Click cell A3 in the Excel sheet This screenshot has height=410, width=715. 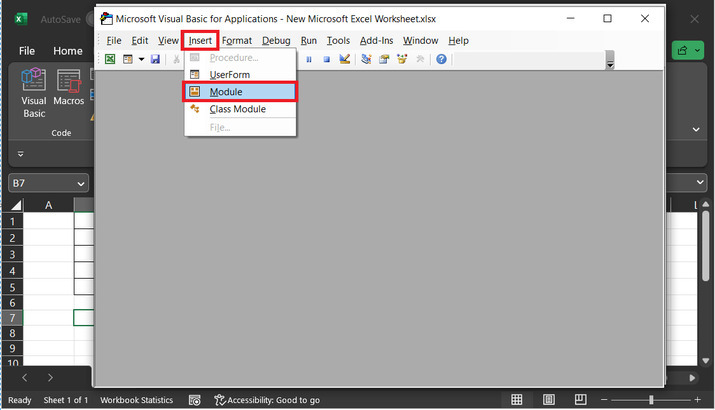pos(48,254)
